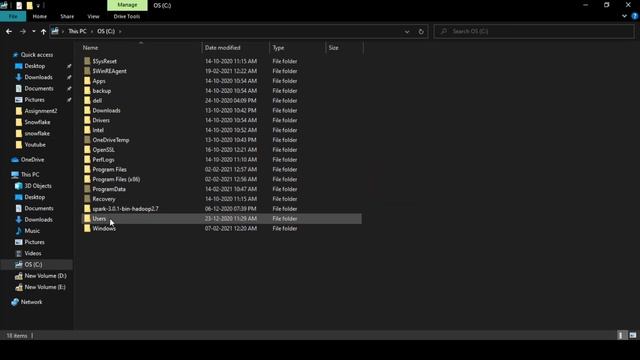Click New folder quick access toolbar icon

pos(29,5)
